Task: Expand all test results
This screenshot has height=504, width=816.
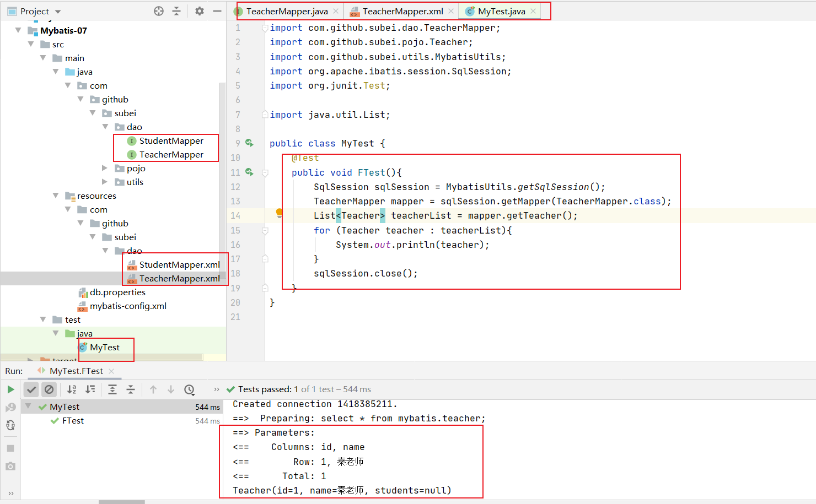Action: [x=112, y=389]
